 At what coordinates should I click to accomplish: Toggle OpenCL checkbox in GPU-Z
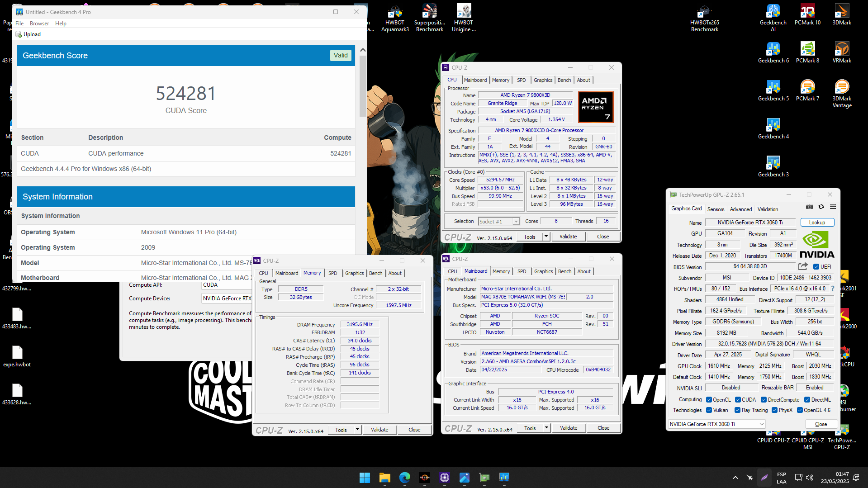point(709,400)
